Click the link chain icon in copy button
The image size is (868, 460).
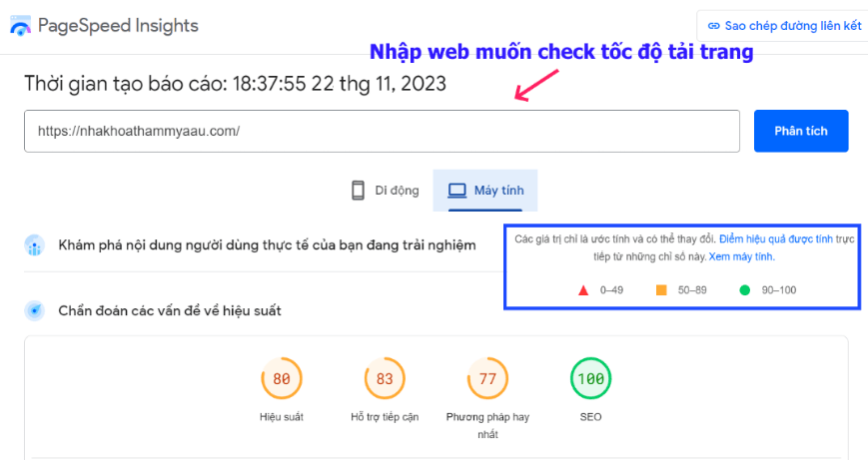pos(714,26)
